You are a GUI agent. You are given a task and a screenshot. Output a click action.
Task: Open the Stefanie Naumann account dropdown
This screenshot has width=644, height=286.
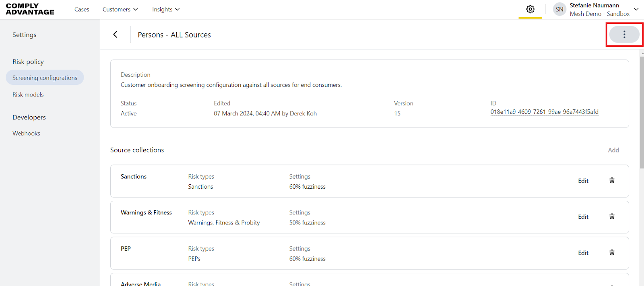(636, 9)
